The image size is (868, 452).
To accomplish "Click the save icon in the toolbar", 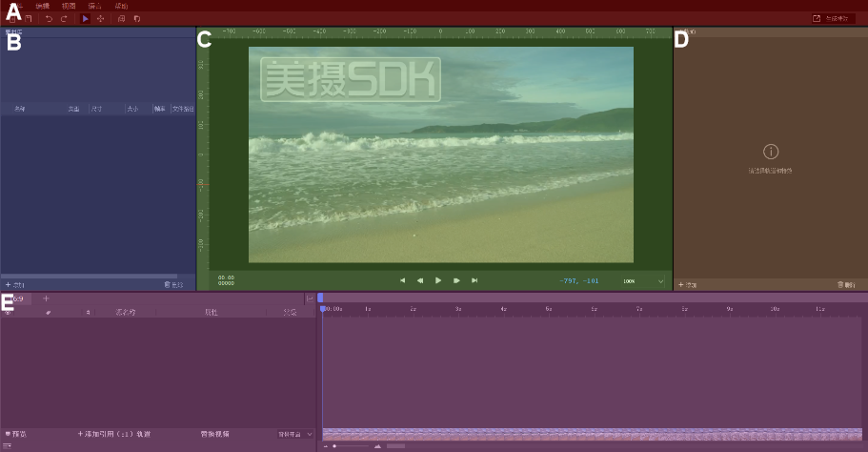I will pos(28,19).
